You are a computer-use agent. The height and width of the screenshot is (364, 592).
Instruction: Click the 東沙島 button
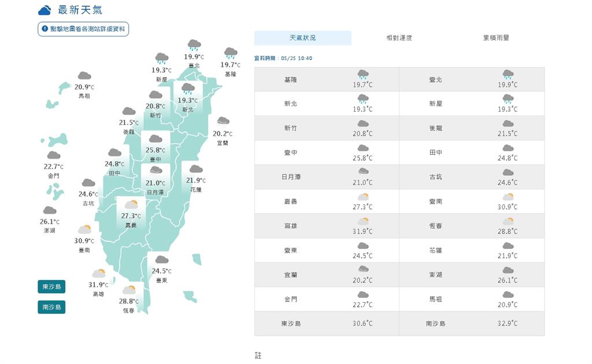tap(51, 287)
